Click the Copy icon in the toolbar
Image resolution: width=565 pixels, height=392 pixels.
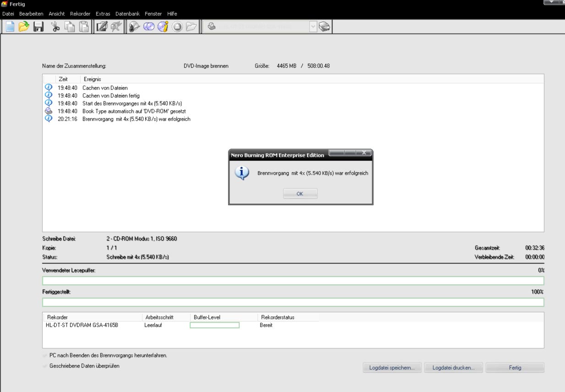[x=70, y=27]
